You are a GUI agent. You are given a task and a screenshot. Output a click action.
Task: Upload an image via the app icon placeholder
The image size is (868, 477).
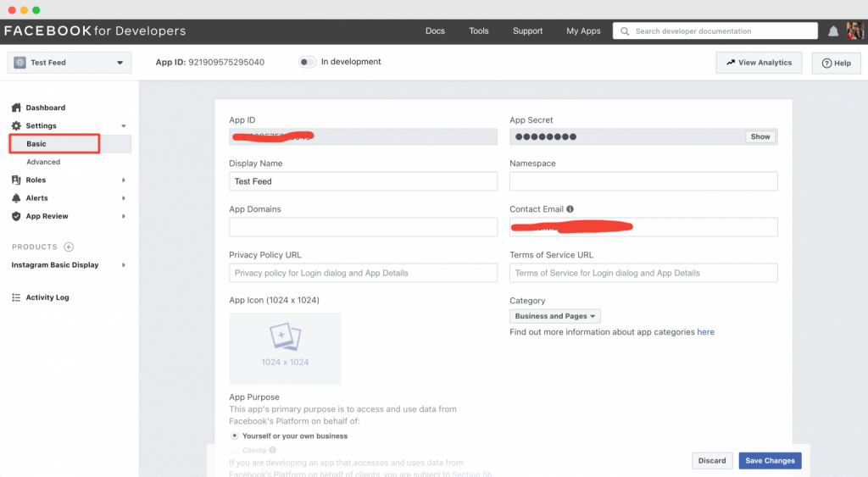point(285,348)
